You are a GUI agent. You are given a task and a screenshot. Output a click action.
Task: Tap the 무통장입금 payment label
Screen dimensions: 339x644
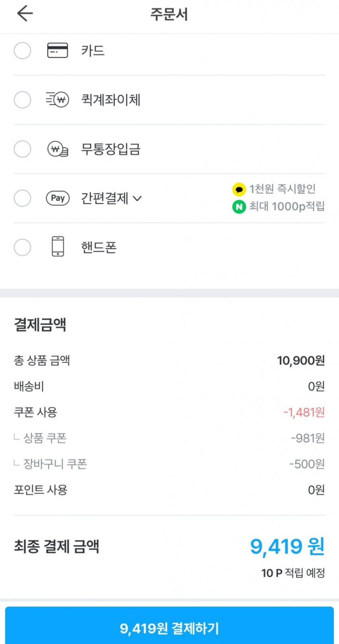(110, 149)
